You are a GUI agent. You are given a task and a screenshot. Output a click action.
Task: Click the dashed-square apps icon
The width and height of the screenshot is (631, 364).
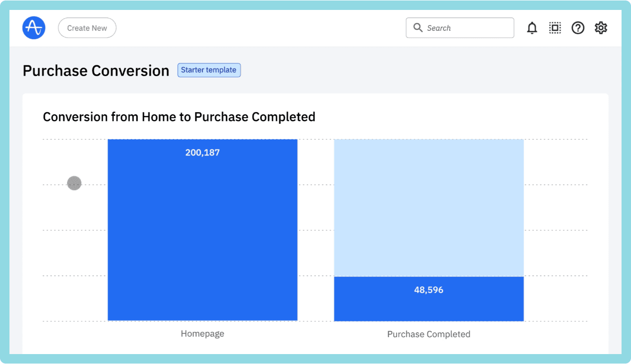tap(554, 27)
